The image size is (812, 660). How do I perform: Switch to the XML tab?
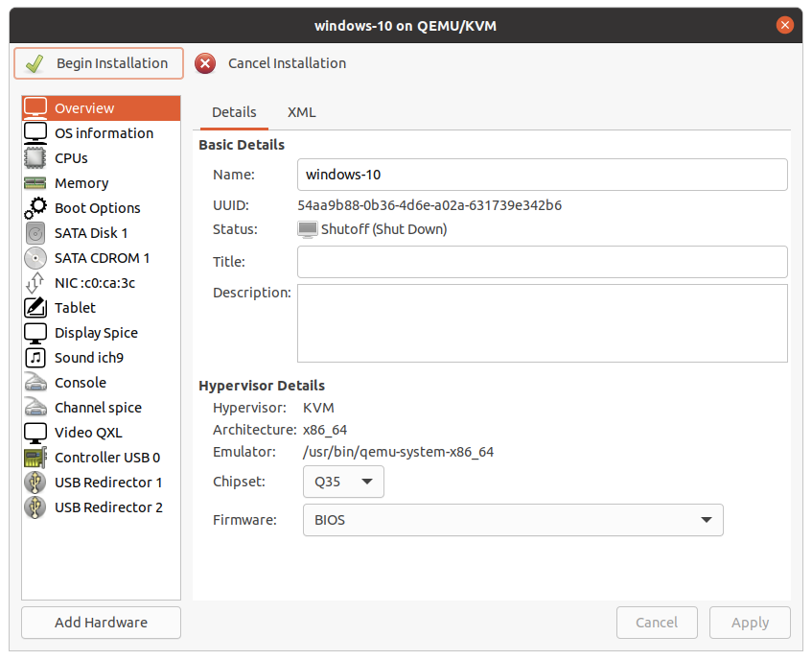pyautogui.click(x=301, y=112)
